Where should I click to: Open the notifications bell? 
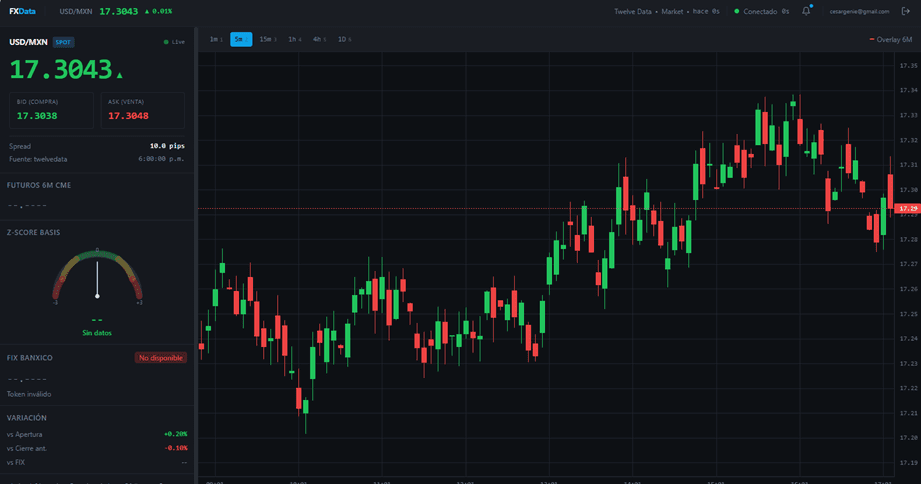806,11
